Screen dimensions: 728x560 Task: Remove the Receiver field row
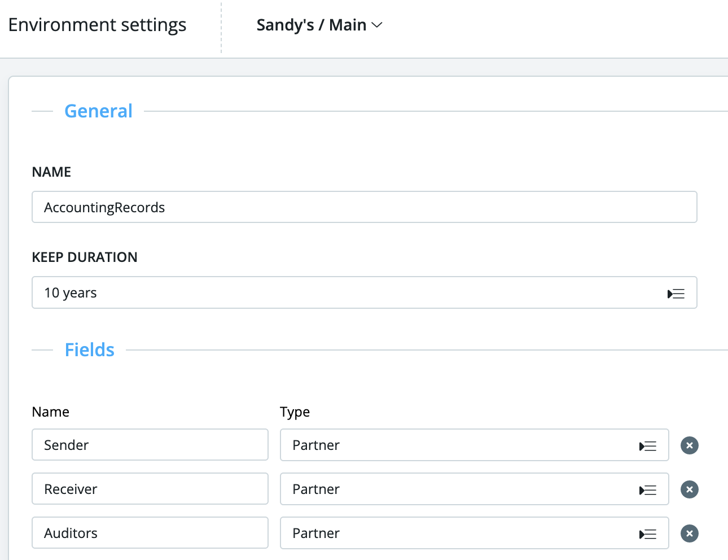[689, 489]
